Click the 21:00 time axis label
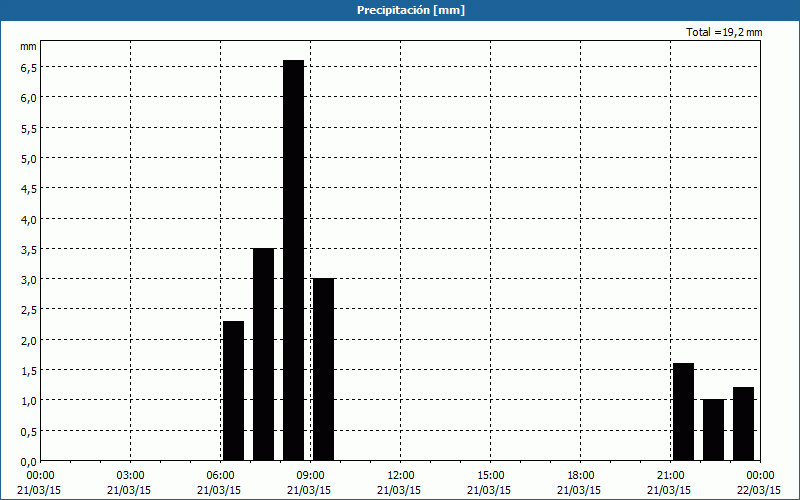This screenshot has width=800, height=500. tap(670, 476)
